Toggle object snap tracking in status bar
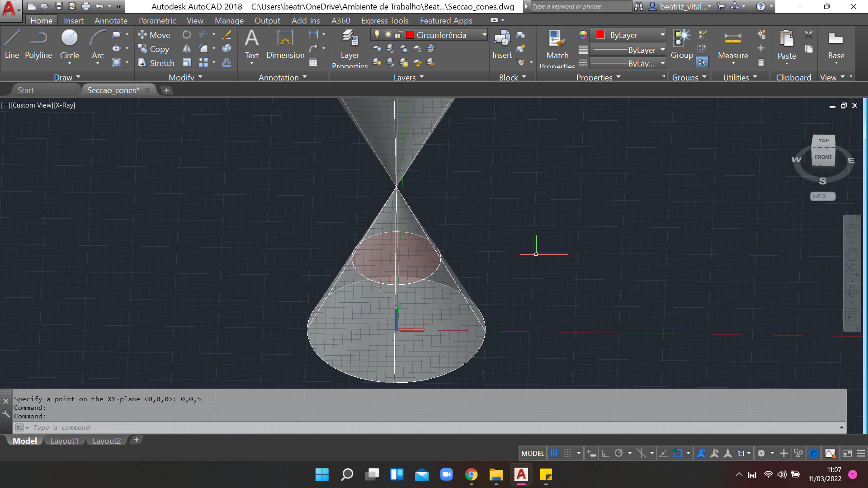Viewport: 868px width, 488px height. tap(664, 453)
